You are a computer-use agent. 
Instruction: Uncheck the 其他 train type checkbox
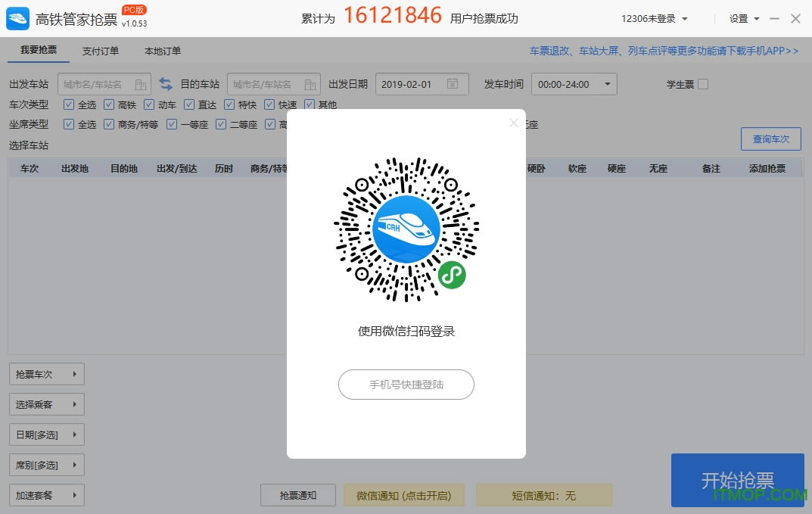[310, 104]
